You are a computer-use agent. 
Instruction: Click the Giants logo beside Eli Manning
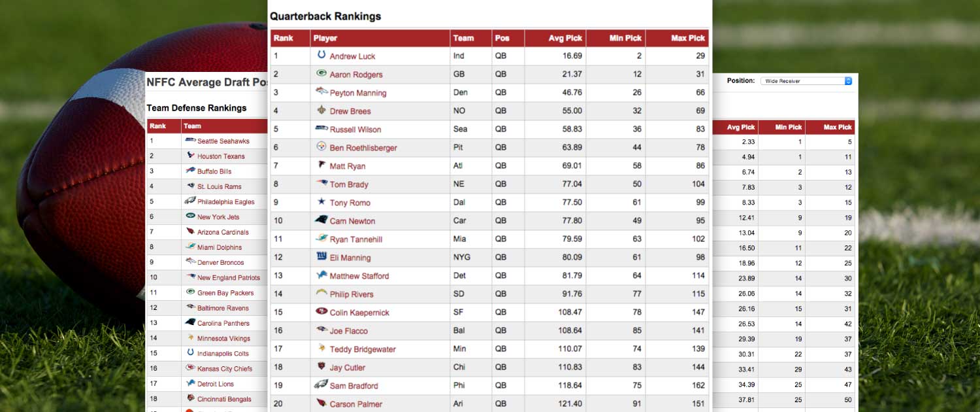(320, 257)
